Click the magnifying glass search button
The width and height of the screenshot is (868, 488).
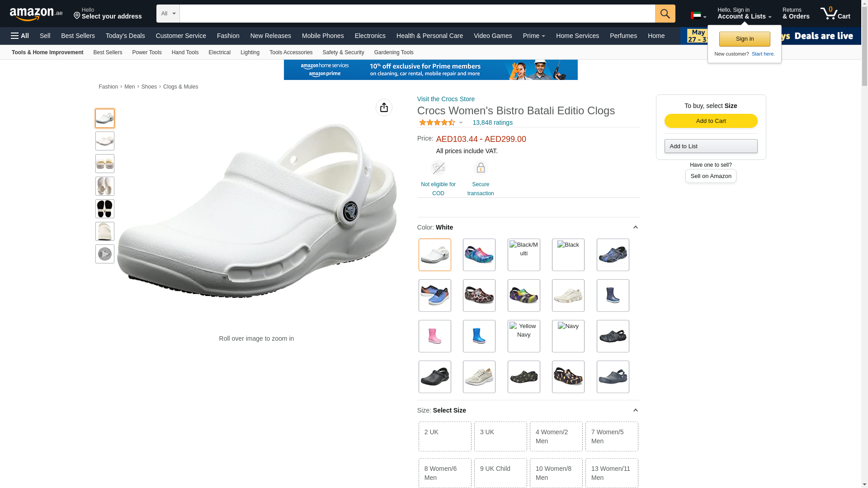pos(665,14)
